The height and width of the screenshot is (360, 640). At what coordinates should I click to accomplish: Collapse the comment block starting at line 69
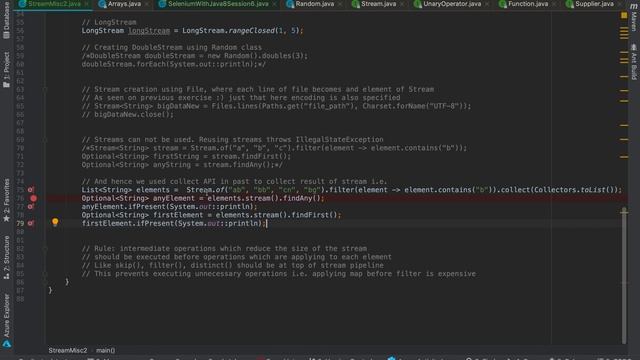pos(45,140)
